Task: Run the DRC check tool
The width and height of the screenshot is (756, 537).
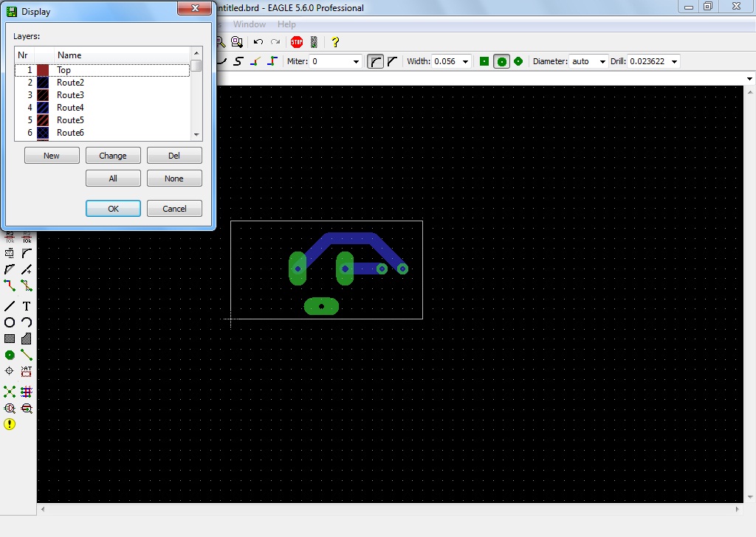Action: [27, 409]
